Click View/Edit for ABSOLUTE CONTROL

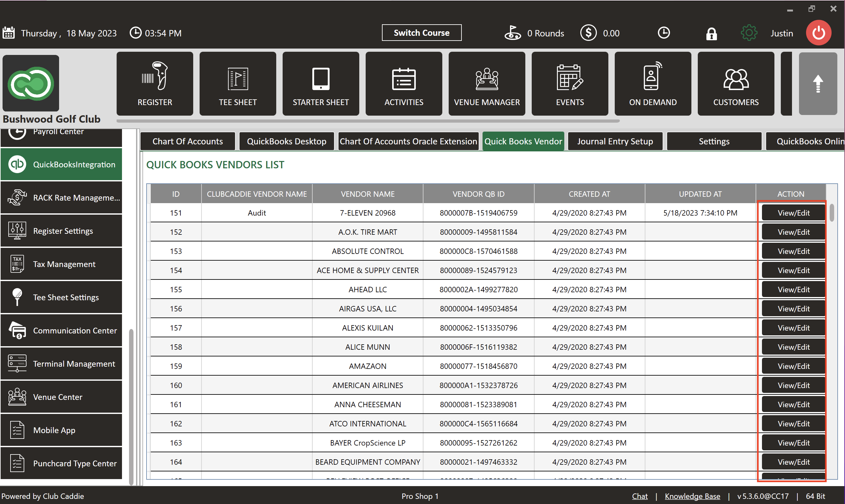point(793,251)
